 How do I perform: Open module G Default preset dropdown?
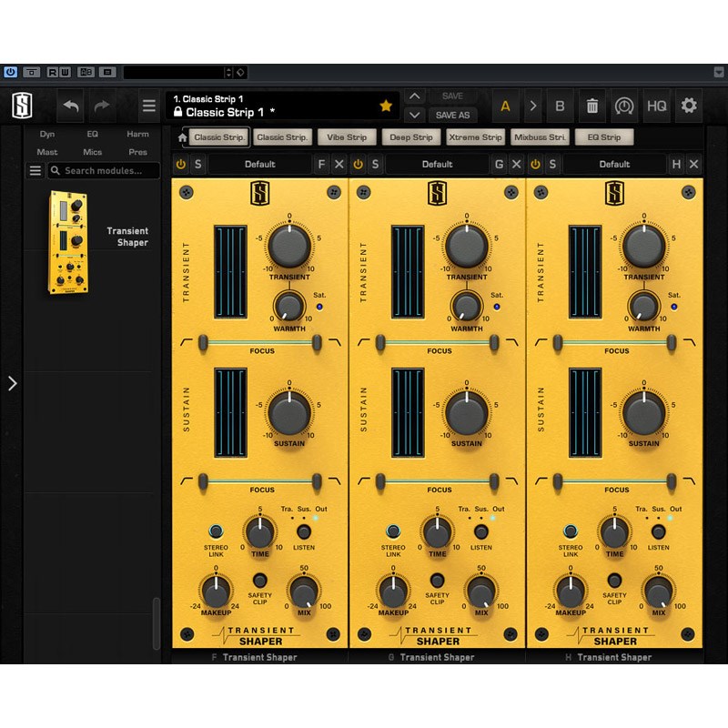coord(438,165)
